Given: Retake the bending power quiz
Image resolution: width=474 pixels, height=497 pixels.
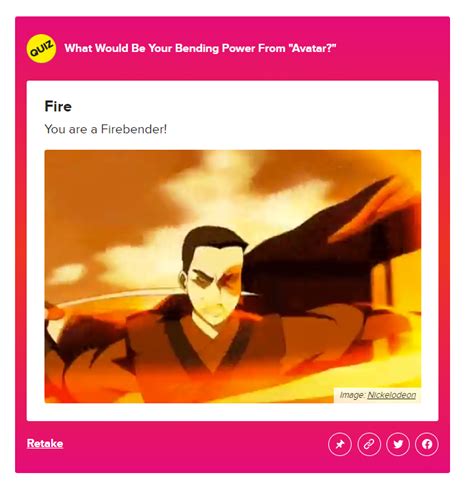Looking at the screenshot, I should click(45, 444).
